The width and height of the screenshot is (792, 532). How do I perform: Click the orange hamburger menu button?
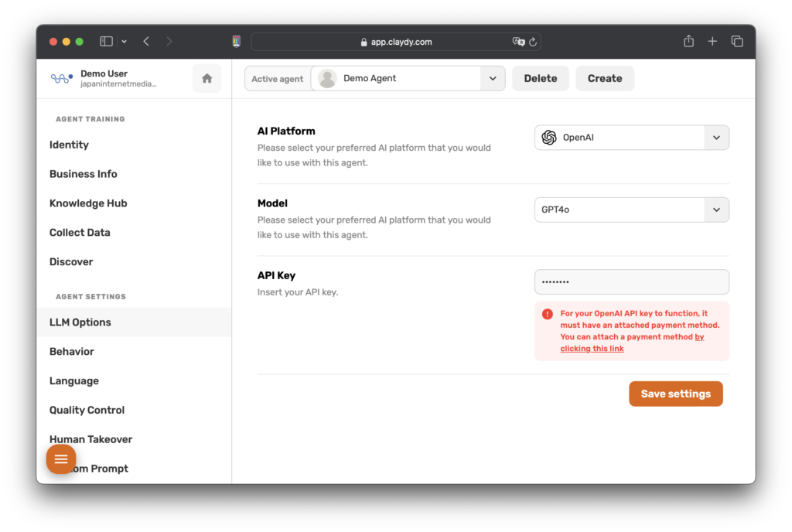tap(61, 459)
